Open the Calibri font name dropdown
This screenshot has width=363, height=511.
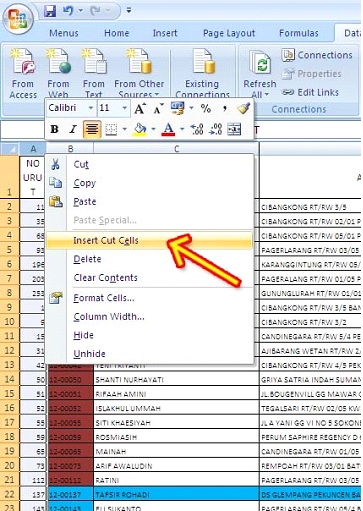point(90,108)
